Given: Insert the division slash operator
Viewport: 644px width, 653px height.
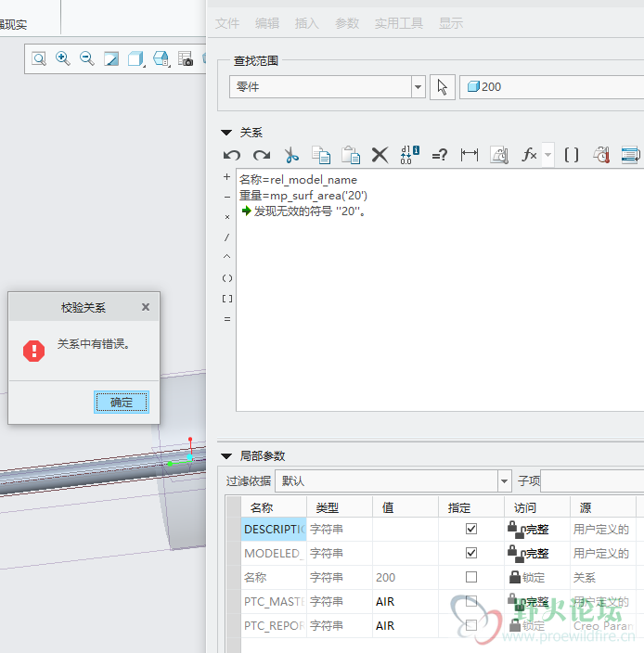Looking at the screenshot, I should tap(227, 237).
